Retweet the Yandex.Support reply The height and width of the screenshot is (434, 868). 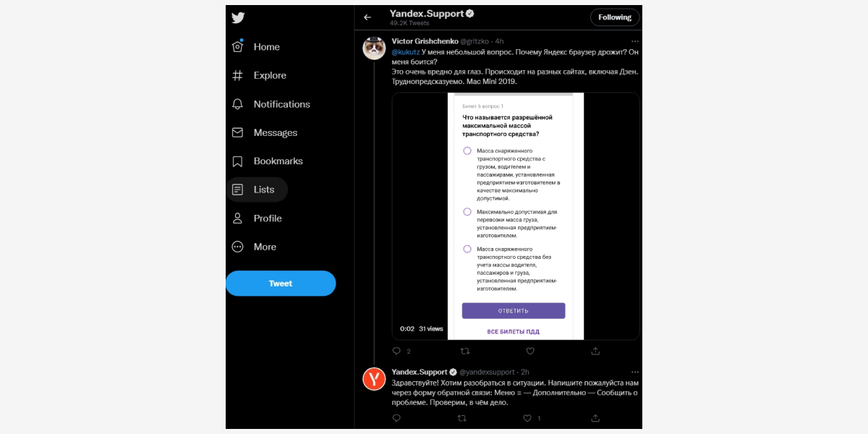click(x=462, y=418)
